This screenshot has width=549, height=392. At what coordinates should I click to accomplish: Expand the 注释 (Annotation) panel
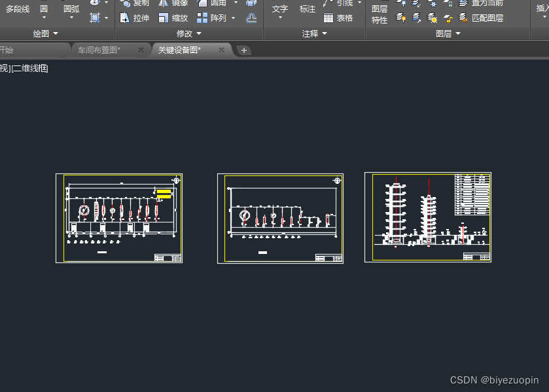click(x=314, y=33)
